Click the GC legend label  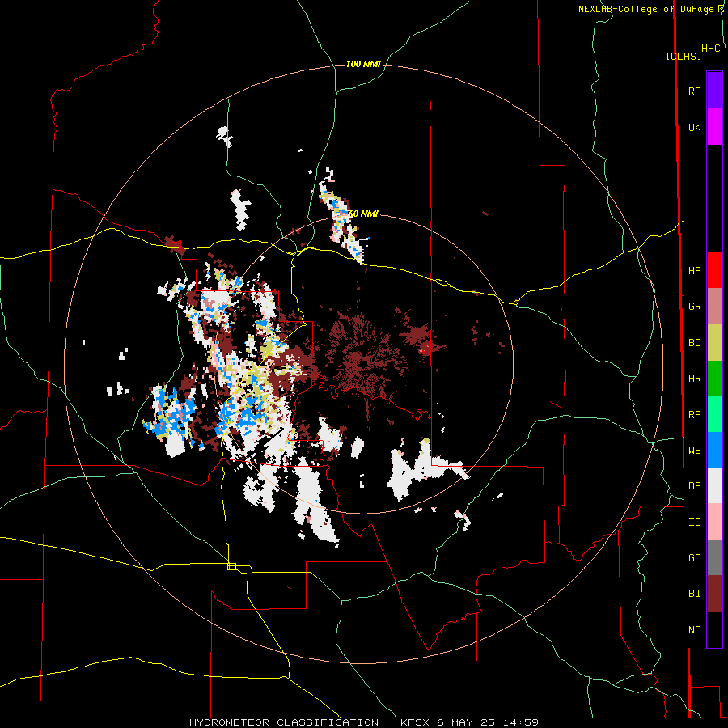point(694,558)
